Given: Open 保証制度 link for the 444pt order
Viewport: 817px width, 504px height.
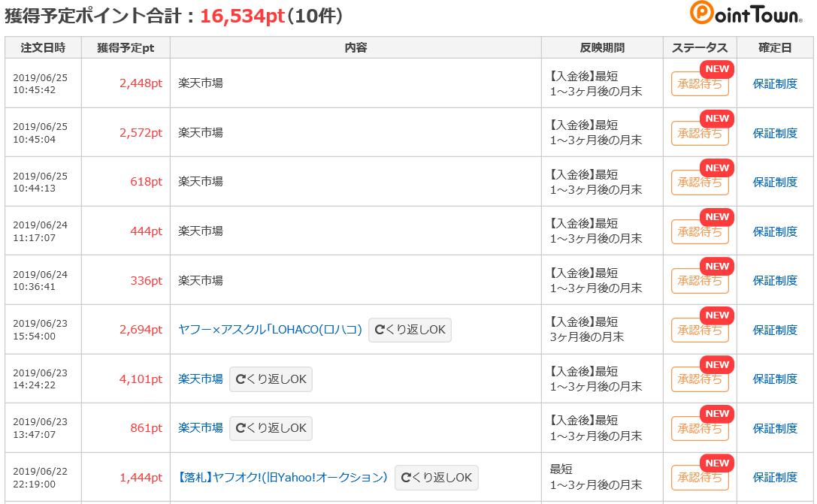Looking at the screenshot, I should (776, 231).
